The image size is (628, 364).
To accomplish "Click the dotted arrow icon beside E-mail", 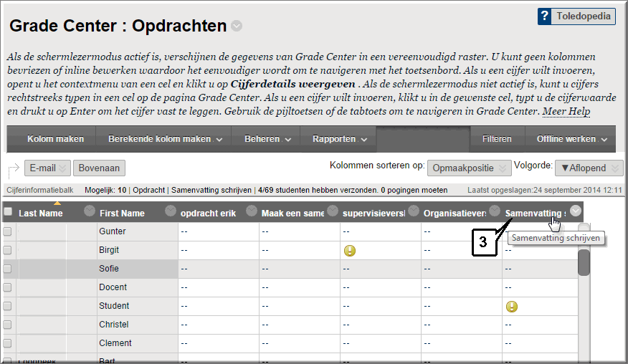I will [x=14, y=170].
